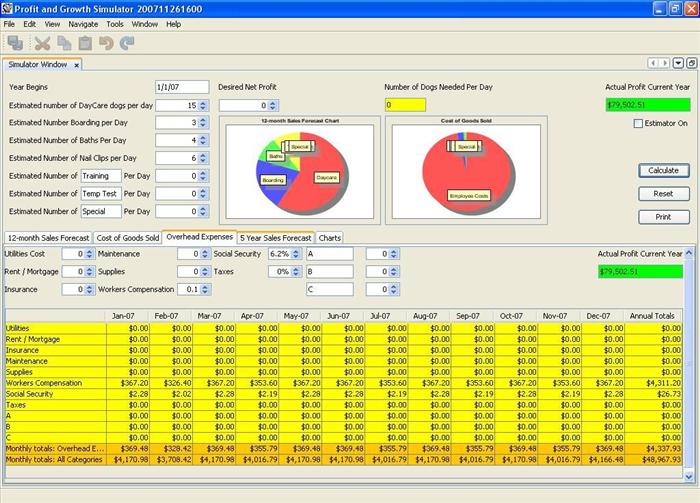The image size is (700, 503).
Task: Open the Edit menu
Action: tap(29, 24)
